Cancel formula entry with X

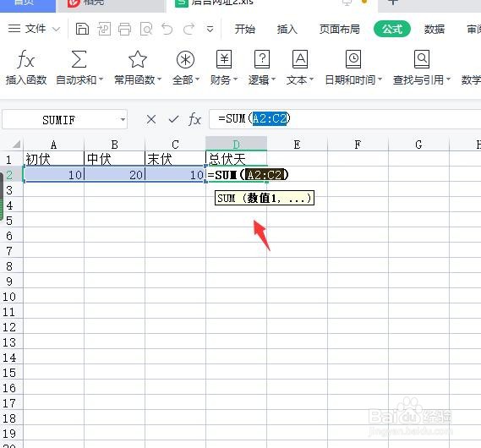point(151,119)
